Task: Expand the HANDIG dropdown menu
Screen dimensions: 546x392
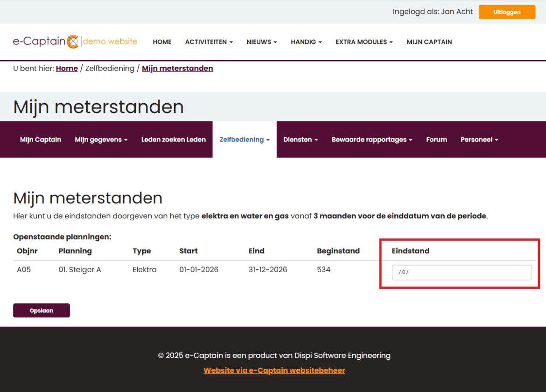Action: pyautogui.click(x=306, y=42)
